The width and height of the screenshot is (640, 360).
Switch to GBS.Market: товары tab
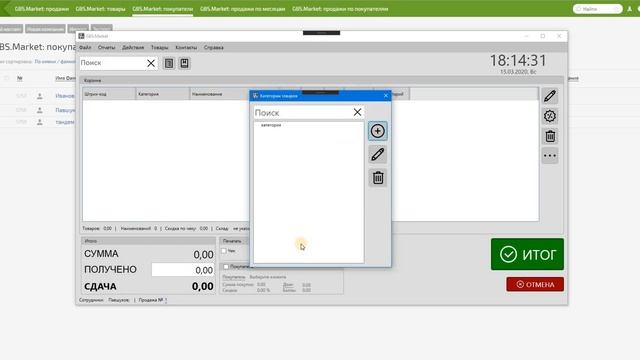(100, 9)
